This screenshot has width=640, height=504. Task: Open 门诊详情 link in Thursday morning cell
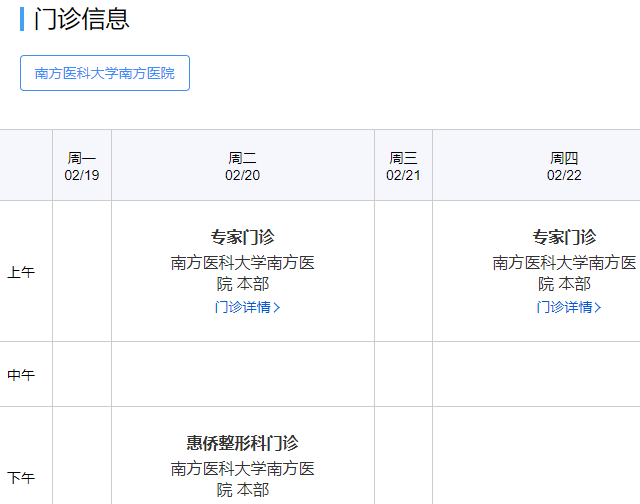pyautogui.click(x=564, y=307)
